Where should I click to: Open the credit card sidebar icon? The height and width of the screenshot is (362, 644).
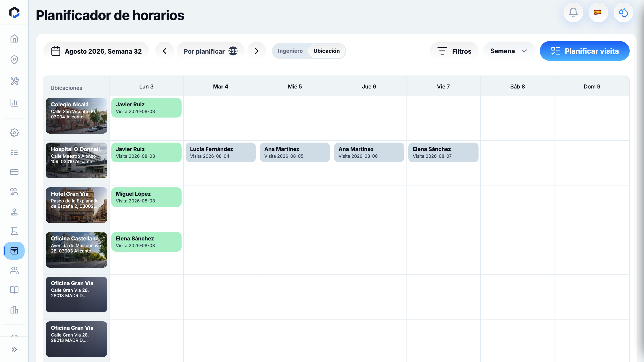pos(14,172)
